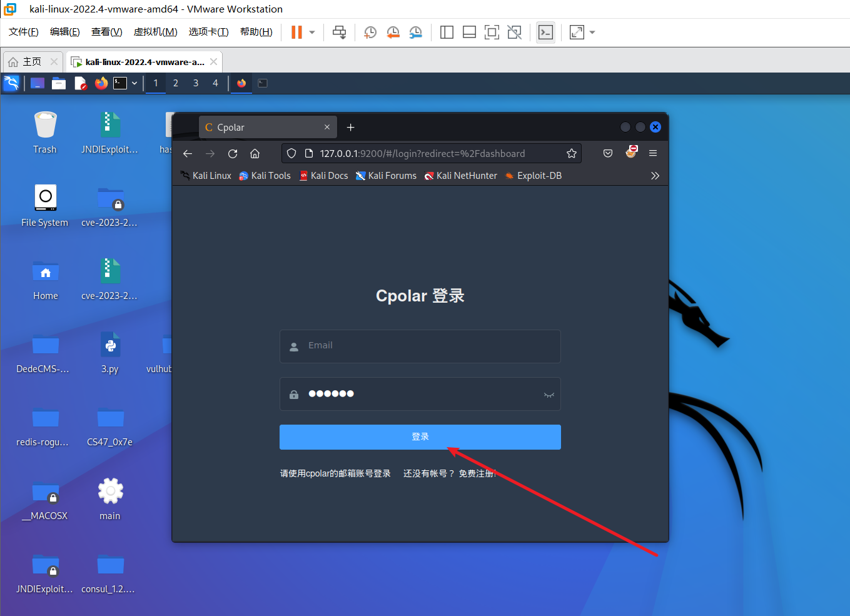Select the terminal window in Kali taskbar

click(263, 83)
